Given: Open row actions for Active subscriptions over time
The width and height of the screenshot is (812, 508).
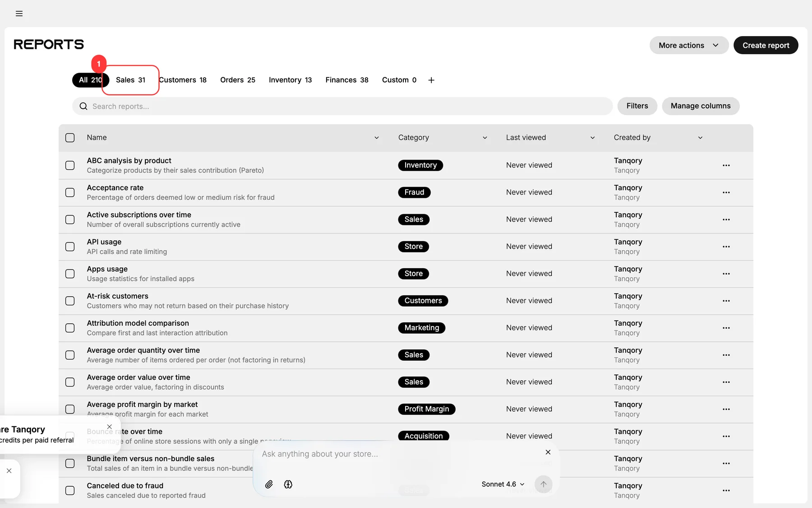Looking at the screenshot, I should (x=726, y=219).
